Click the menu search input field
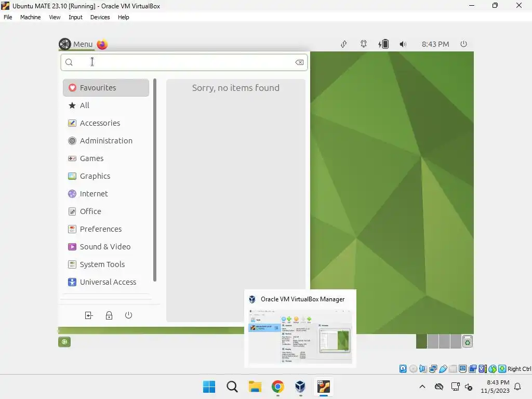Image resolution: width=532 pixels, height=399 pixels. click(184, 62)
